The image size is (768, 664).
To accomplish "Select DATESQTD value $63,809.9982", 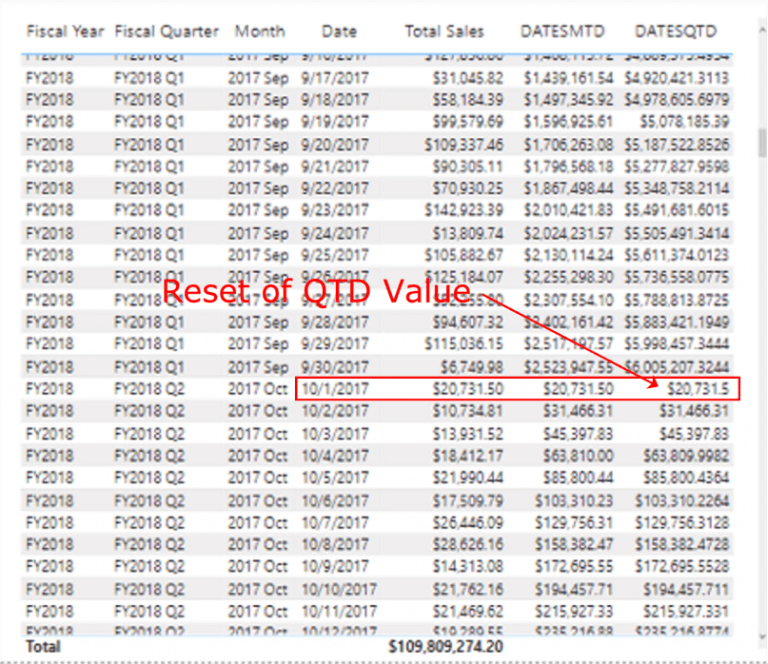I will point(686,455).
